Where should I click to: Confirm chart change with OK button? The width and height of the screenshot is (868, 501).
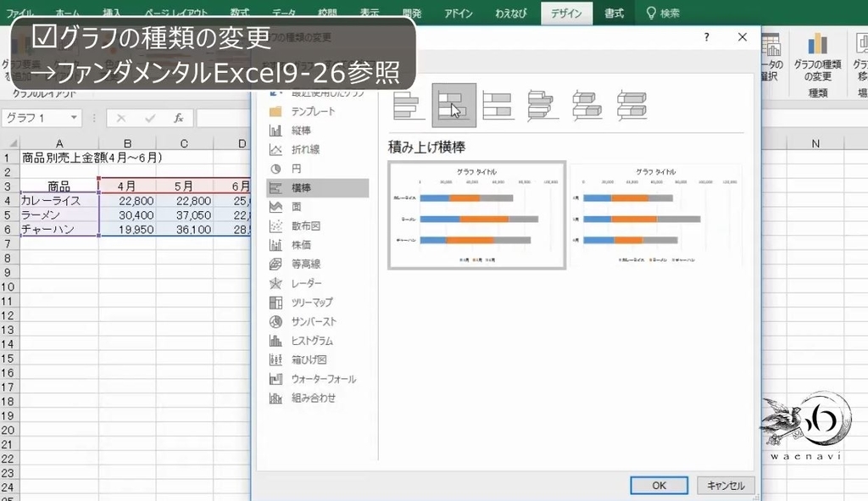coord(659,485)
